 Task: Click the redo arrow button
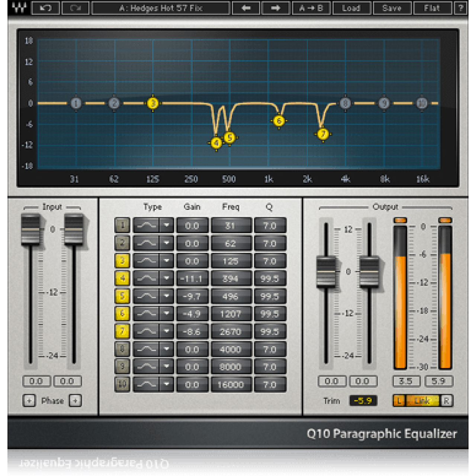click(75, 8)
